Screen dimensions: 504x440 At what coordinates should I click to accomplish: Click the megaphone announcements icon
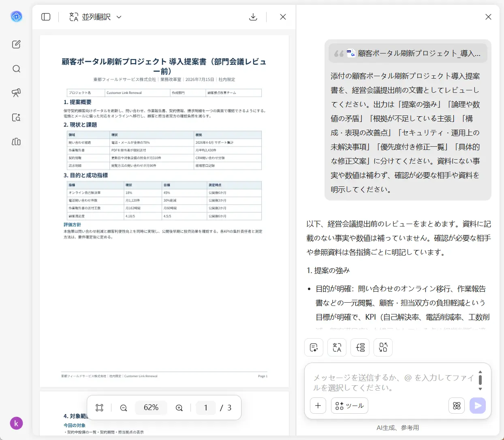click(16, 93)
